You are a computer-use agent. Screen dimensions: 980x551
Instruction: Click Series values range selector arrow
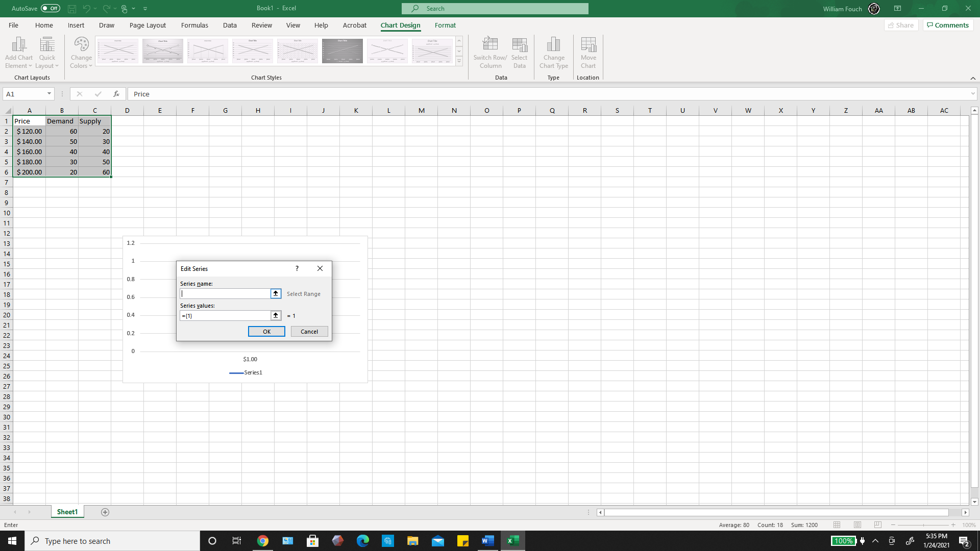(x=276, y=315)
